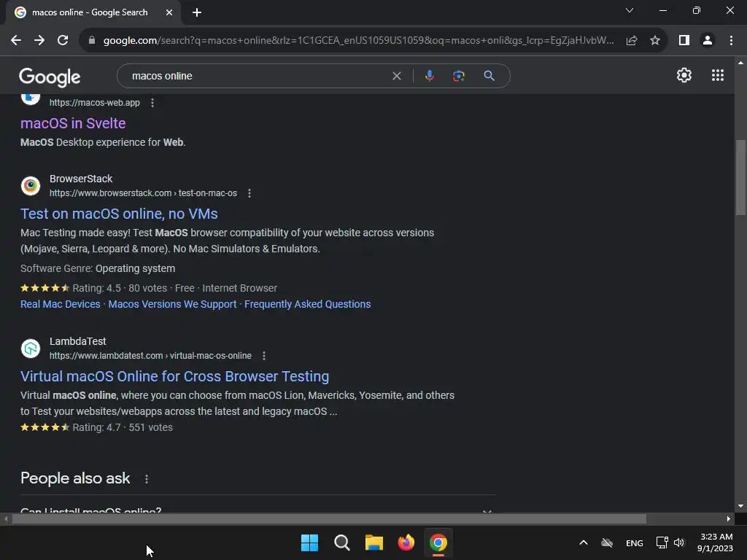747x560 pixels.
Task: Search by image with Google Lens
Action: click(x=458, y=76)
